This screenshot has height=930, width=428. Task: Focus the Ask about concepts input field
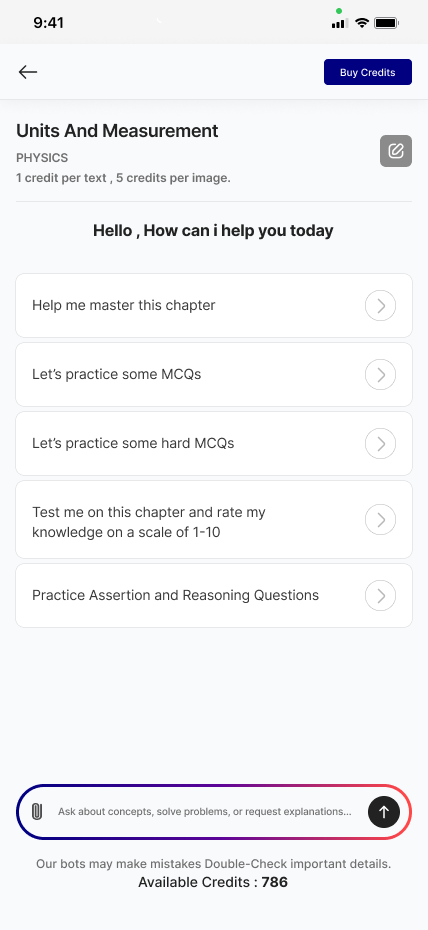pos(205,811)
